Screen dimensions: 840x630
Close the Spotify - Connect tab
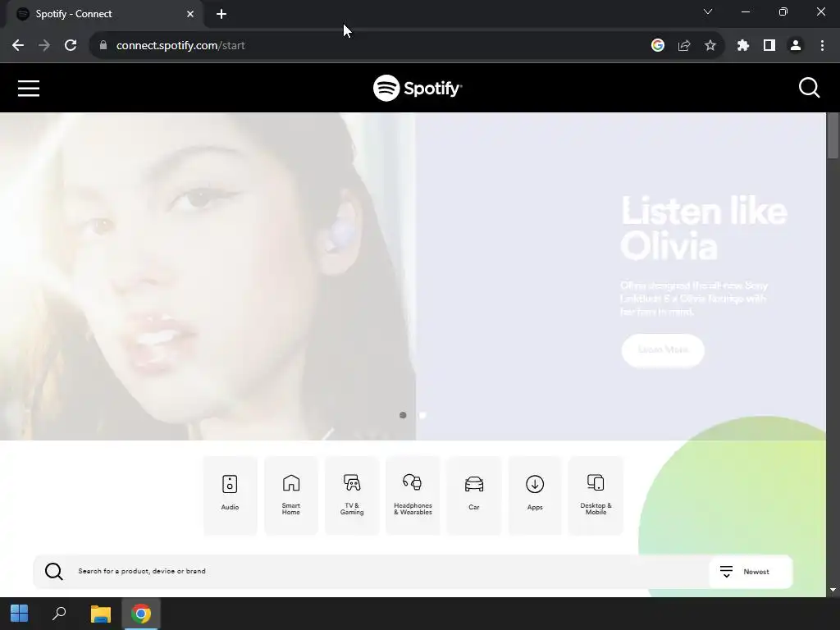190,14
